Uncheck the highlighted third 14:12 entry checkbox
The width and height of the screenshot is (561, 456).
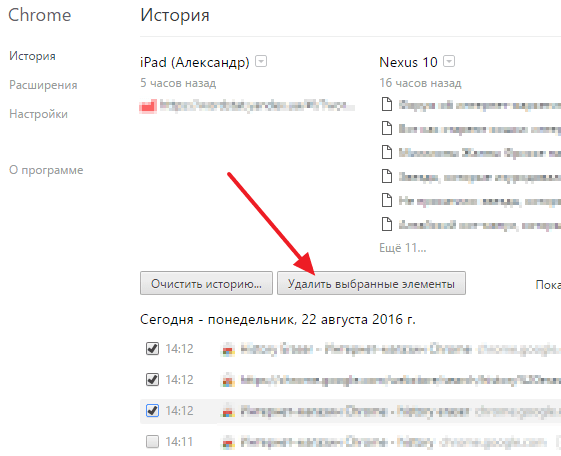pyautogui.click(x=152, y=410)
